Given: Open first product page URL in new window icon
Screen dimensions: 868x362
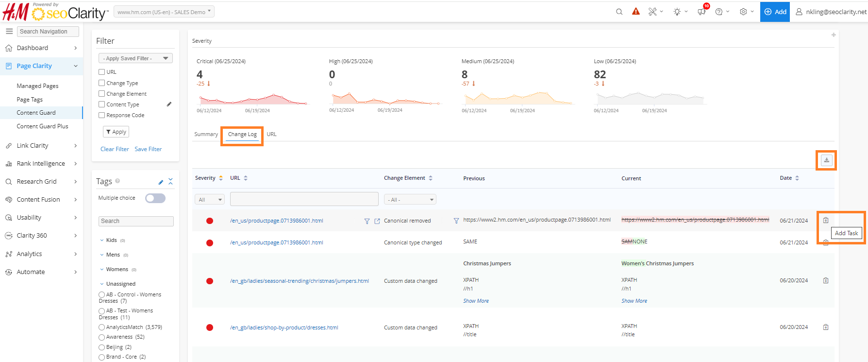Looking at the screenshot, I should (x=377, y=221).
